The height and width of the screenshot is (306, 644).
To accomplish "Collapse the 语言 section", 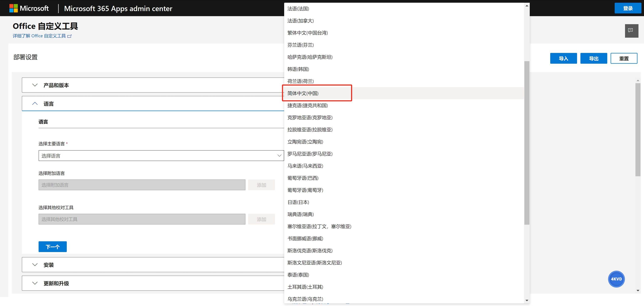I will tap(35, 104).
